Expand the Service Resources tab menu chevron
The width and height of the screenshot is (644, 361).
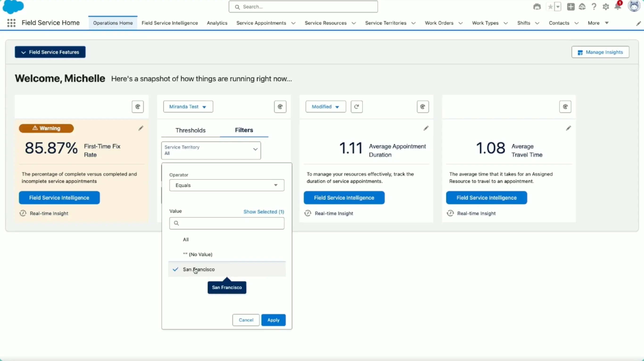(354, 23)
